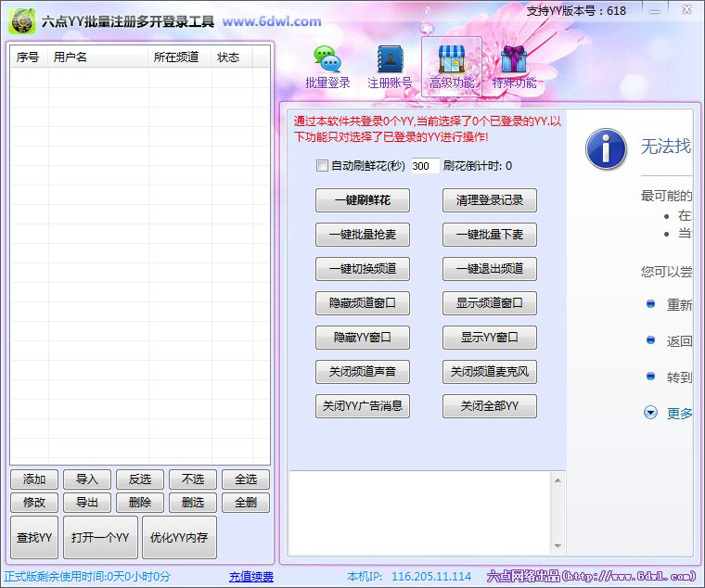
Task: Click the log box scroll up arrow
Action: click(558, 480)
